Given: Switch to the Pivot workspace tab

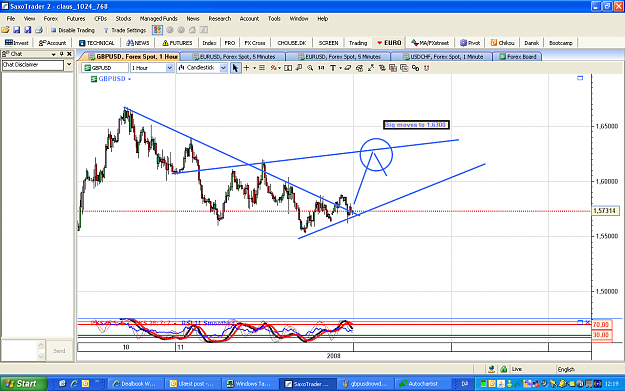Looking at the screenshot, I should 470,43.
